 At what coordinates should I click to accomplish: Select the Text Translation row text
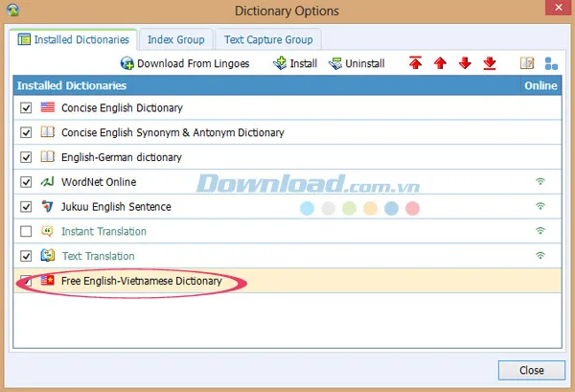click(99, 256)
